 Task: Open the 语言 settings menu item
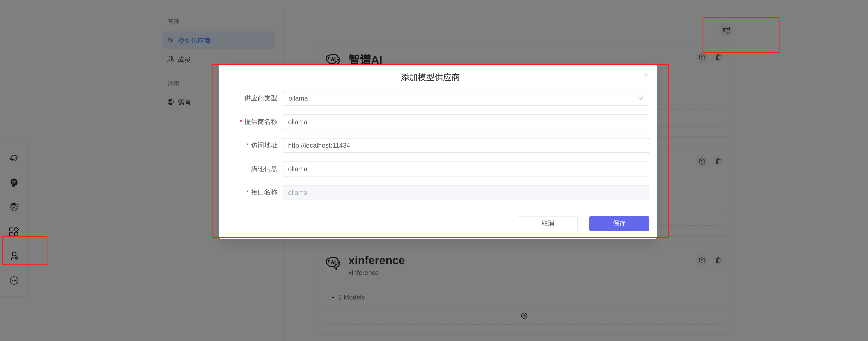point(184,102)
